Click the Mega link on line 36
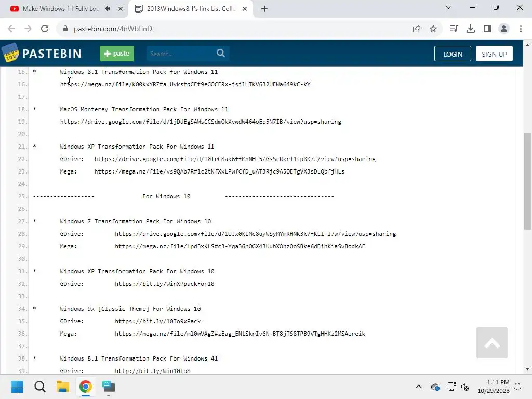 [240, 334]
